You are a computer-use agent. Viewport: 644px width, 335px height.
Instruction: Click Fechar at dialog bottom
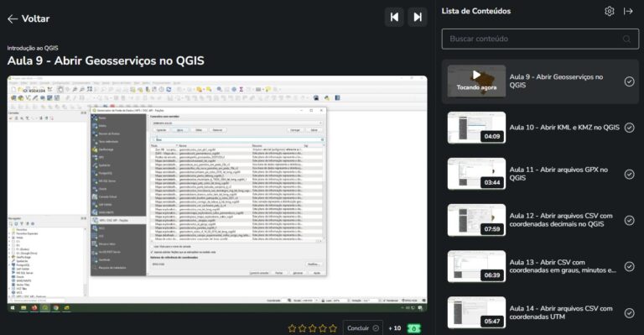[279, 273]
